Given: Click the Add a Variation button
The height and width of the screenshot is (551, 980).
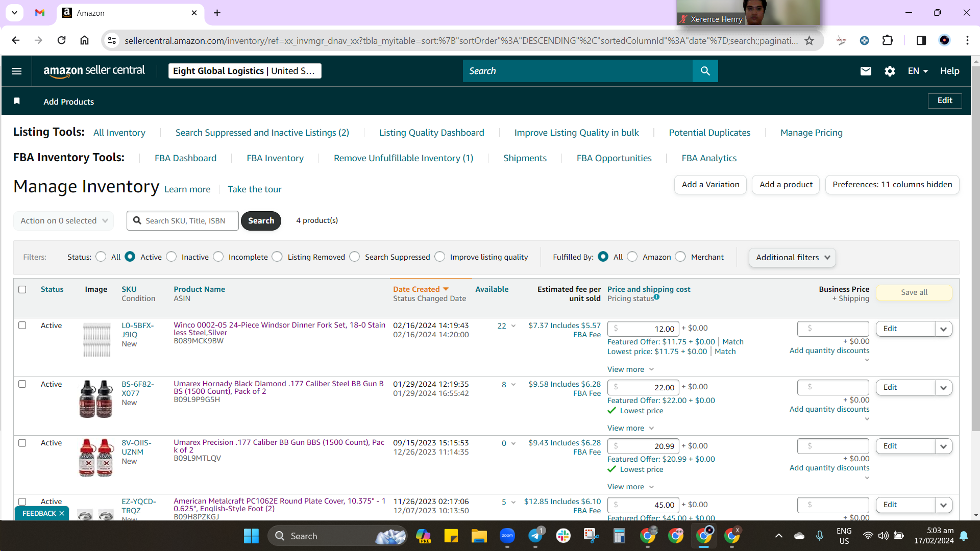Looking at the screenshot, I should [710, 185].
